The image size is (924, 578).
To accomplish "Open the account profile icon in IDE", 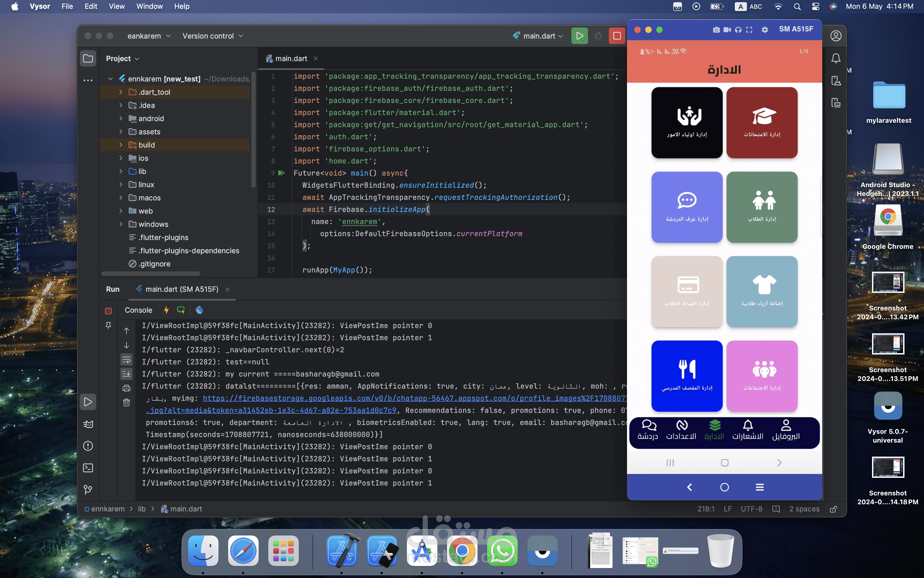I will tap(836, 36).
